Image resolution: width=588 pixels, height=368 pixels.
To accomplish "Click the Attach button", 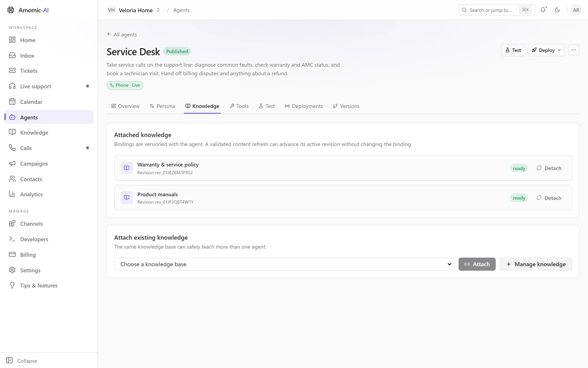I will click(477, 264).
